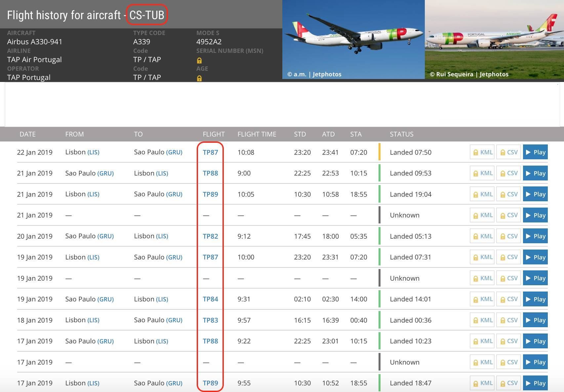Play the 22 Jan TP87 flight
564x392 pixels.
535,152
